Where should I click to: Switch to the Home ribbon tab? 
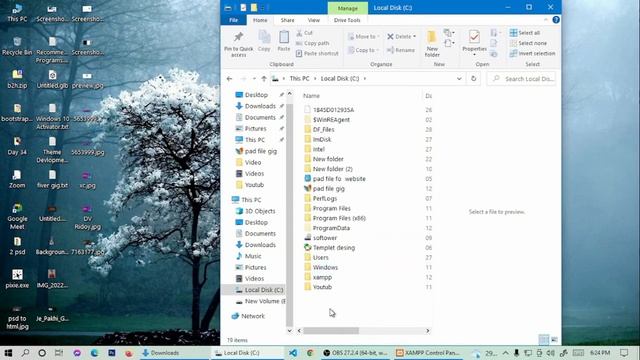click(260, 20)
